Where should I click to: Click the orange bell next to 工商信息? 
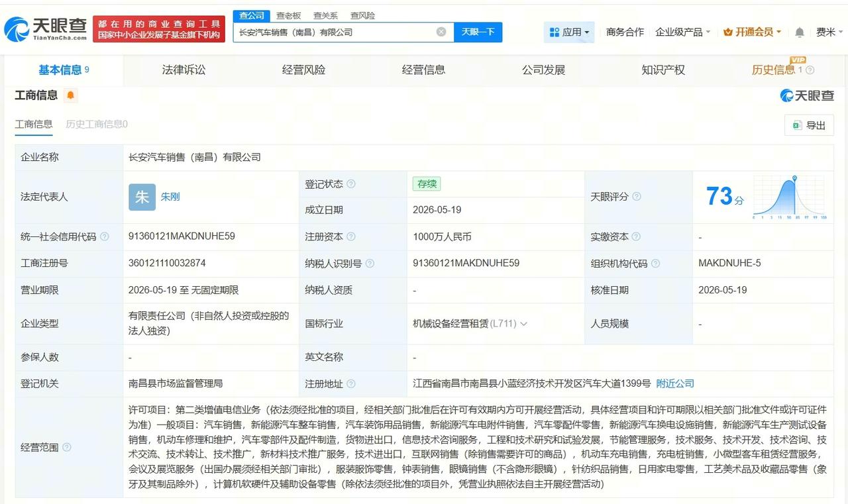pos(71,95)
